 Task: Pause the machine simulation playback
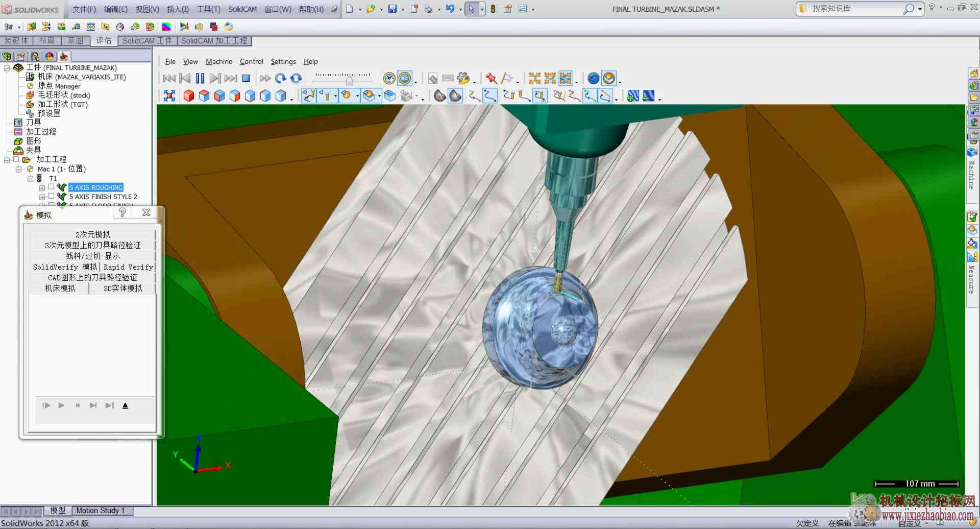click(200, 78)
